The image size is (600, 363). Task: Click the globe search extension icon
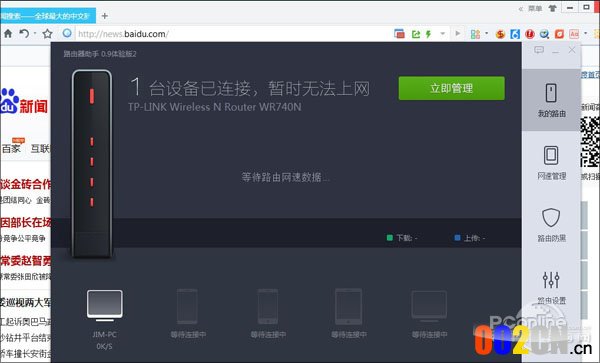coord(544,34)
